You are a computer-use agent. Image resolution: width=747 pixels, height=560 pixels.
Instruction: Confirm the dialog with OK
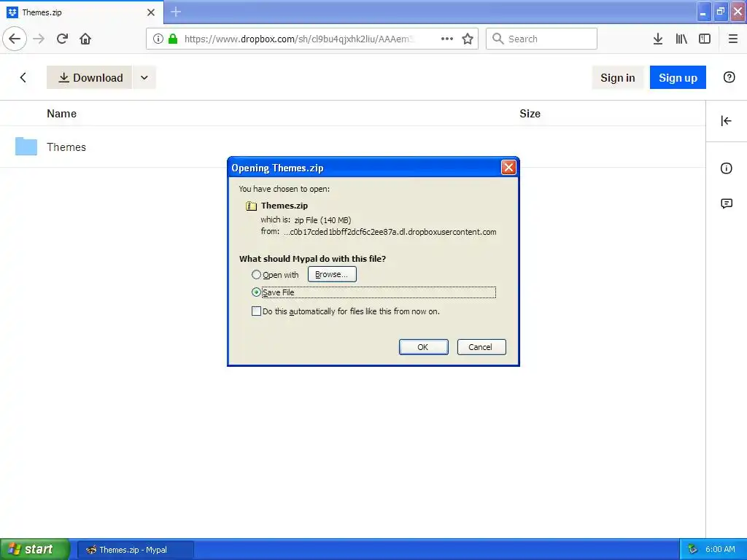click(423, 347)
